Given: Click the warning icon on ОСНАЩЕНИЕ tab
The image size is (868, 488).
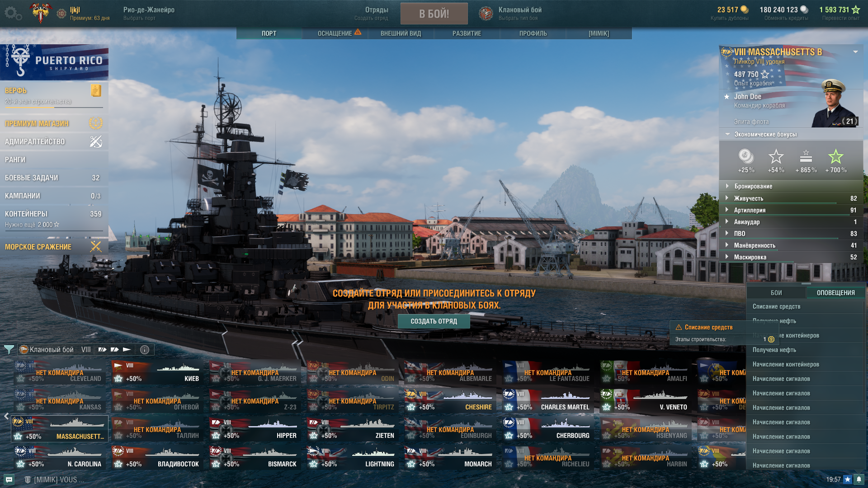Looking at the screenshot, I should (x=358, y=32).
